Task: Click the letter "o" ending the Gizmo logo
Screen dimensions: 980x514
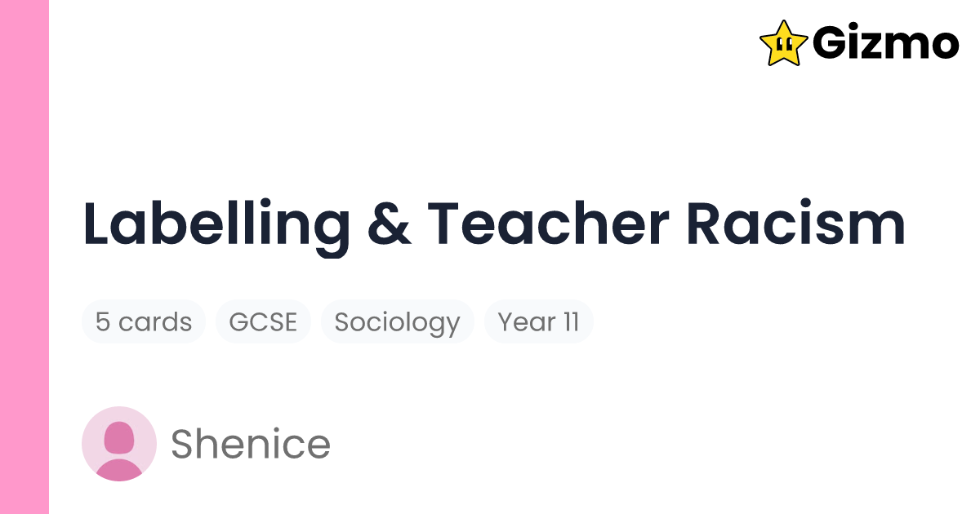Action: (942, 46)
